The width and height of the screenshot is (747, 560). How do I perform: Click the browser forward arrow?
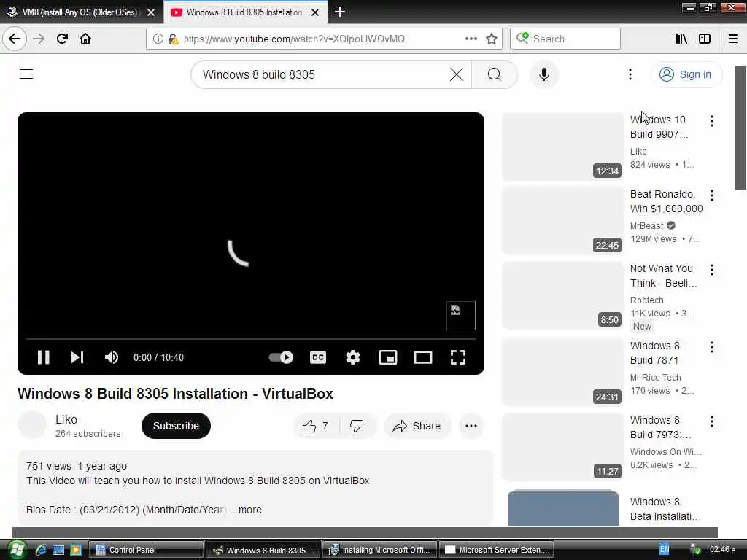pyautogui.click(x=39, y=39)
